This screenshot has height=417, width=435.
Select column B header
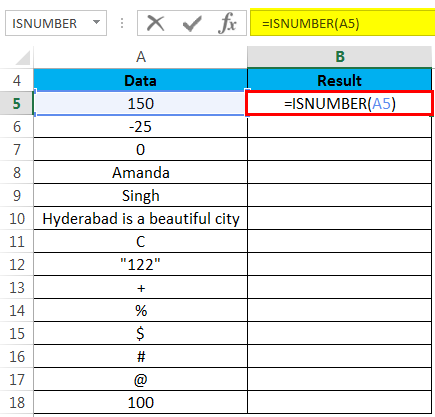[340, 57]
